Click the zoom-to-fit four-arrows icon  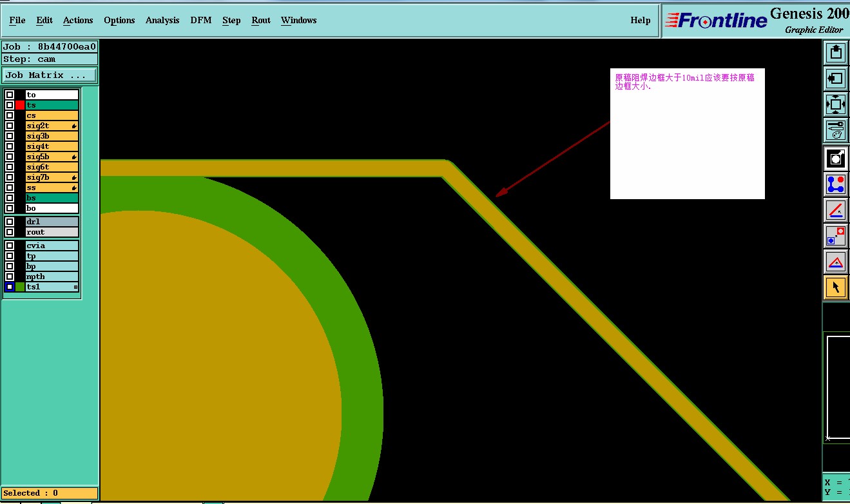836,104
